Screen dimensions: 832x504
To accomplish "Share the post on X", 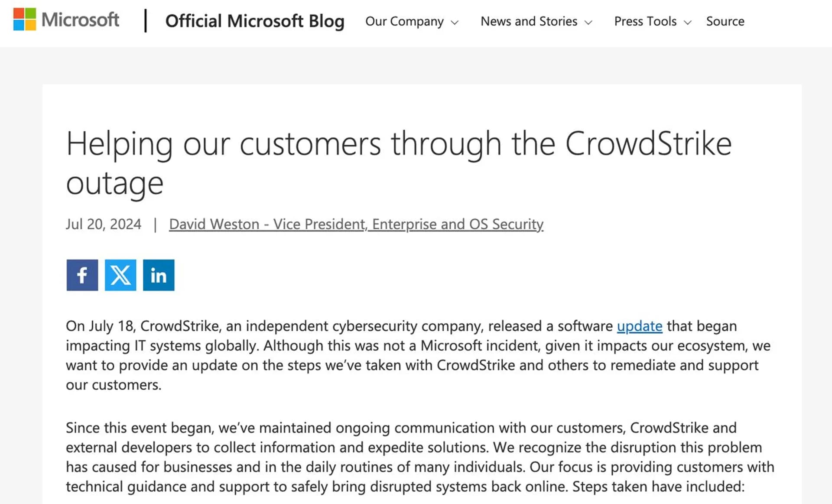I will pyautogui.click(x=120, y=275).
